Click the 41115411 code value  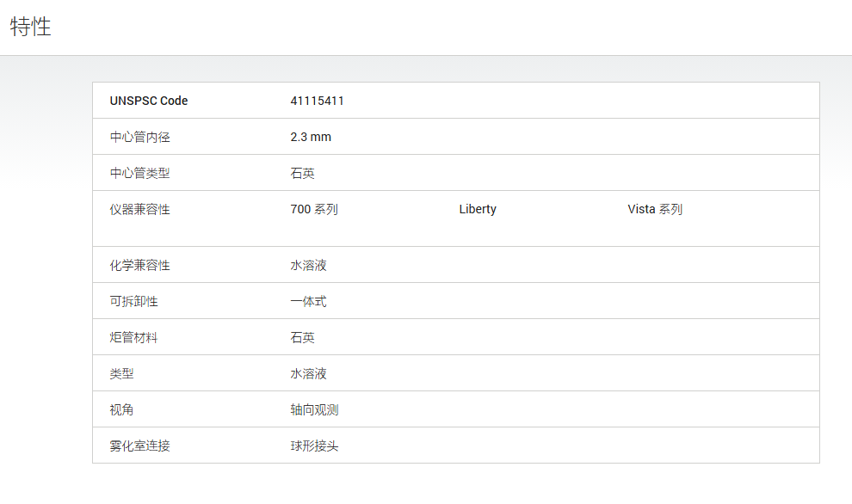tap(317, 101)
